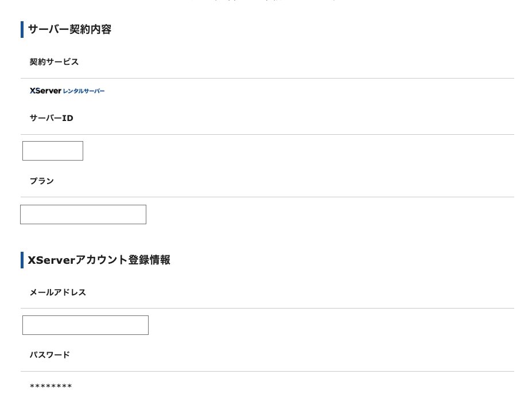This screenshot has width=532, height=398.
Task: Click the メールアドレス label
Action: (x=57, y=292)
